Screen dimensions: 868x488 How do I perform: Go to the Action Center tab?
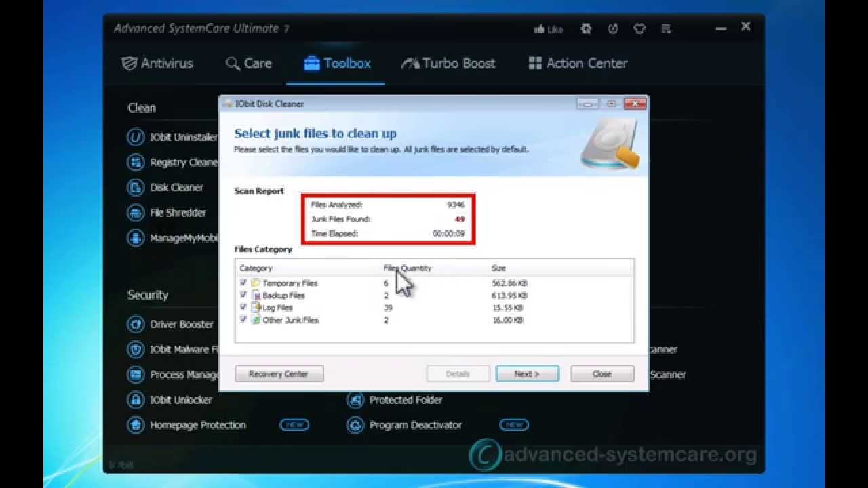[578, 64]
